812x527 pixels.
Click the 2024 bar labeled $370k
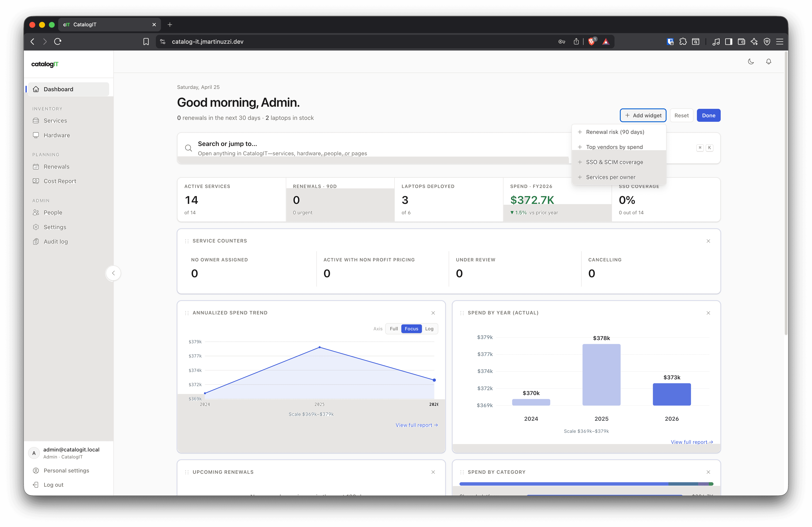click(531, 402)
